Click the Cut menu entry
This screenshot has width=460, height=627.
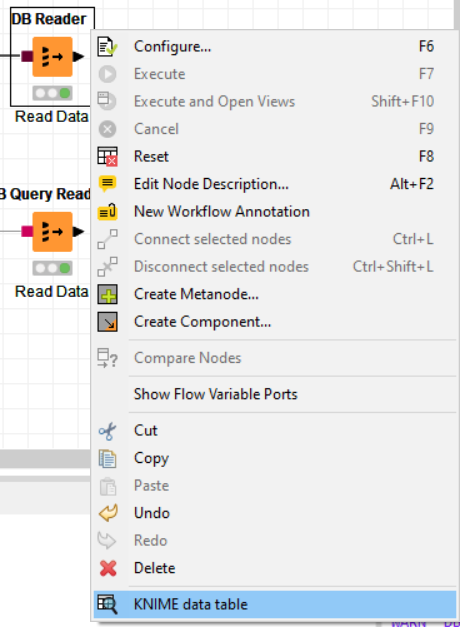274,431
